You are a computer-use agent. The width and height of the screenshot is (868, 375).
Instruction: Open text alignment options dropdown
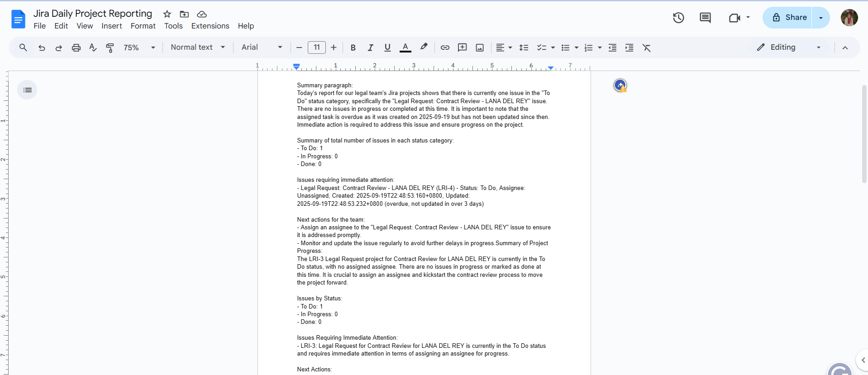pos(504,47)
